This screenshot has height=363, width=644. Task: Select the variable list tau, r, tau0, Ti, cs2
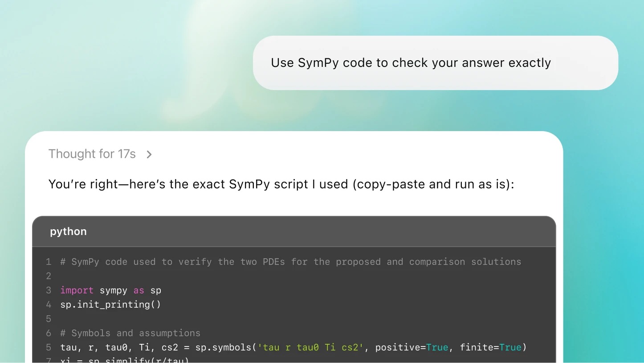coord(118,347)
